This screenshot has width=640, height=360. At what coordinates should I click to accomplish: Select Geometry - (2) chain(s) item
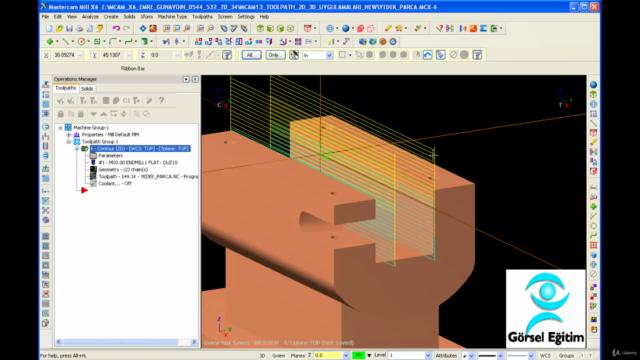[x=123, y=169]
